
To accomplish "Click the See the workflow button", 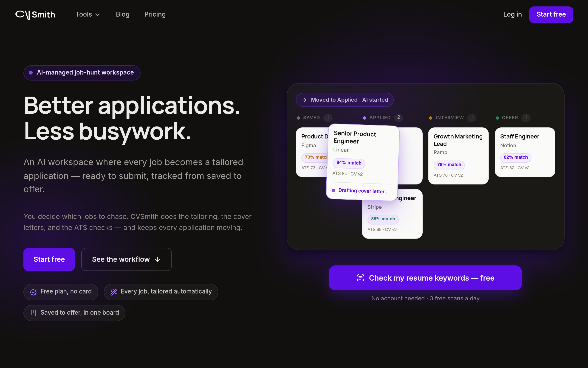I will tap(126, 259).
